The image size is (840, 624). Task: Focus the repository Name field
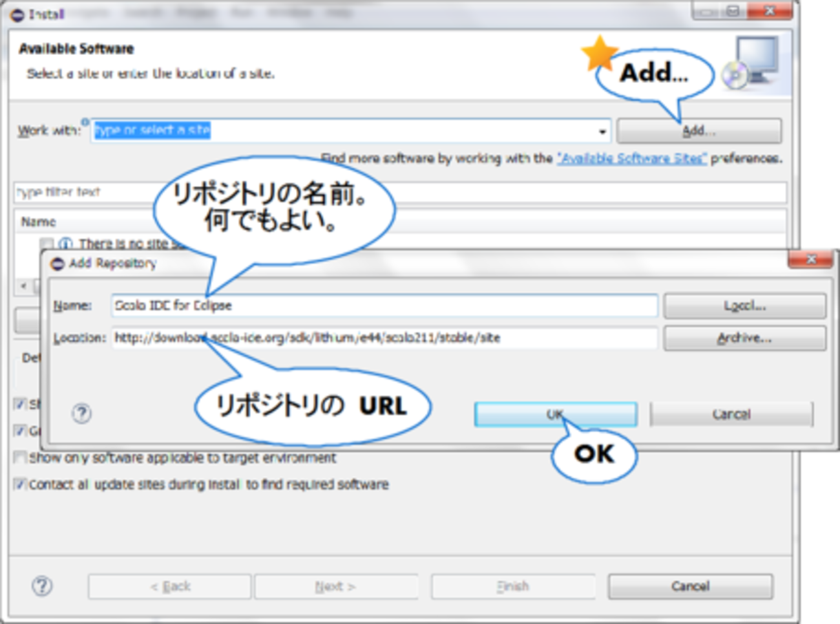[384, 305]
